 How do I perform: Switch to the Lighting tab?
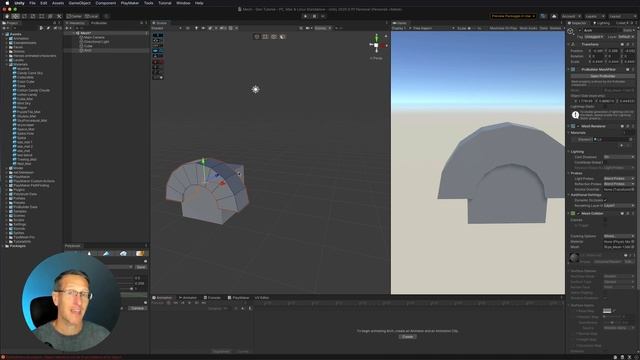pos(602,23)
